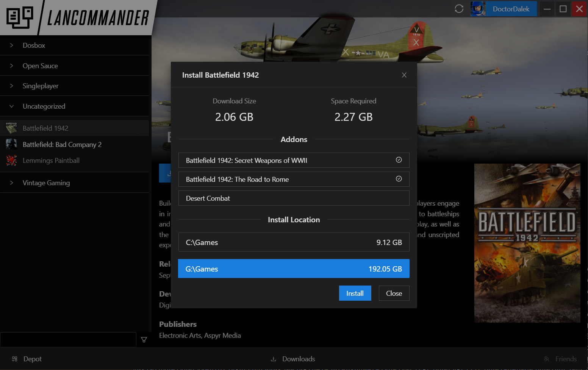
Task: Click the Install button
Action: [x=355, y=293]
